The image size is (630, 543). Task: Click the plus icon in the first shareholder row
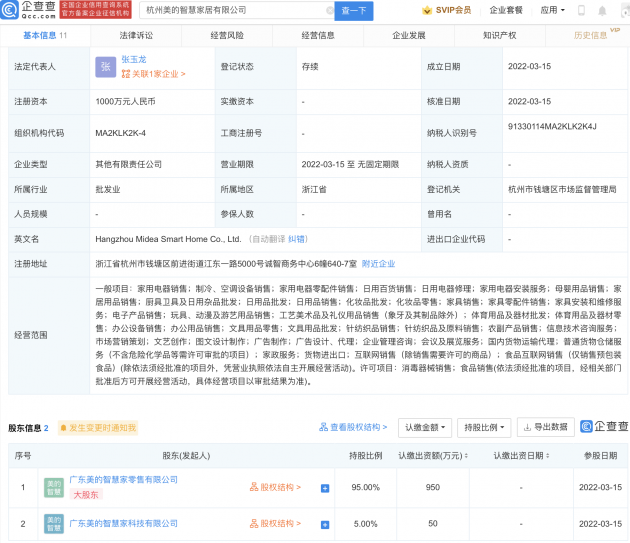click(325, 488)
